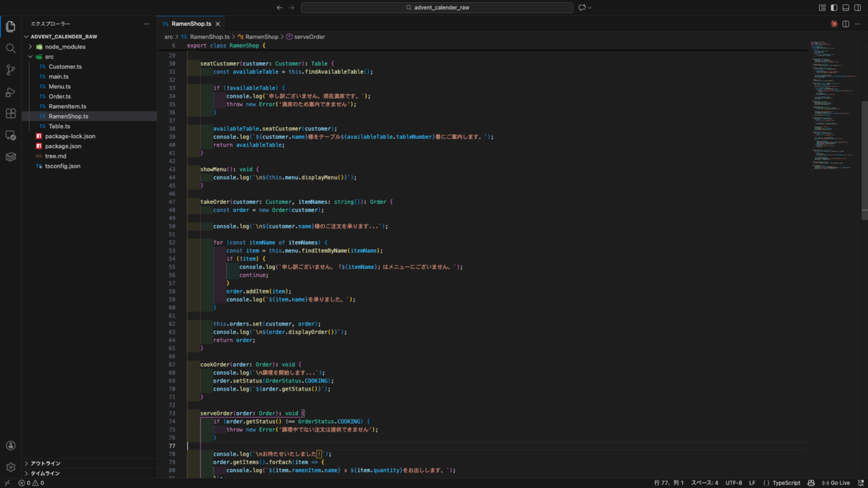Open the Accounts menu icon

tap(10, 446)
